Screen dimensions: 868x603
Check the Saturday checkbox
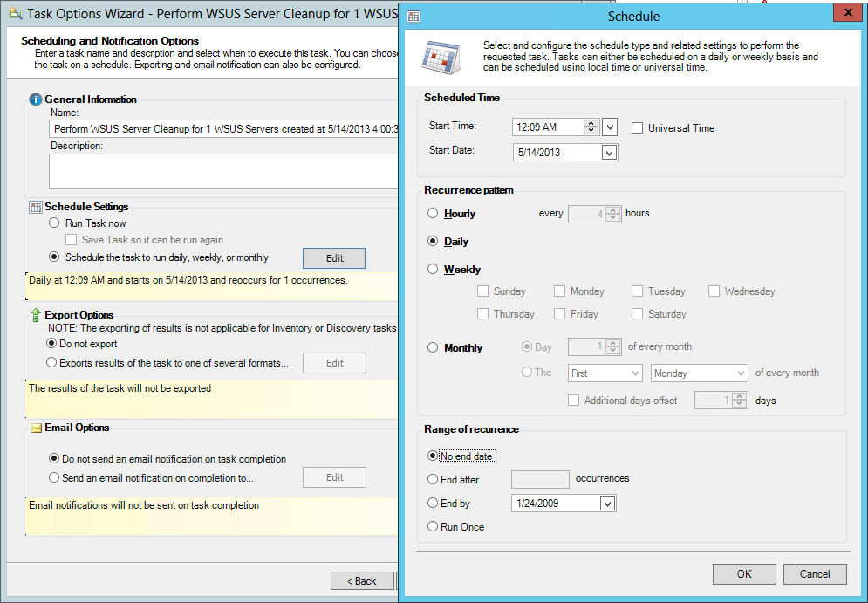pos(637,314)
